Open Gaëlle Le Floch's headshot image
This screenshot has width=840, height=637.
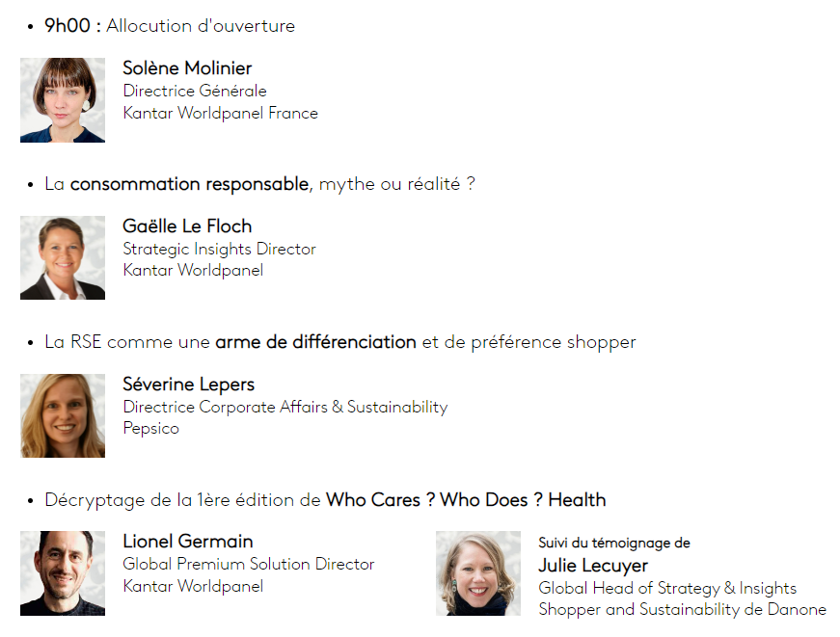pos(63,257)
